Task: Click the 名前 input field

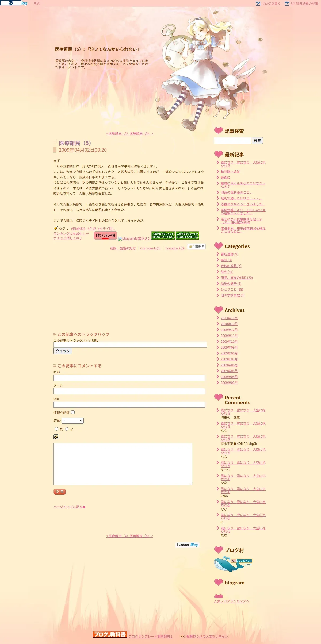Action: [x=129, y=378]
